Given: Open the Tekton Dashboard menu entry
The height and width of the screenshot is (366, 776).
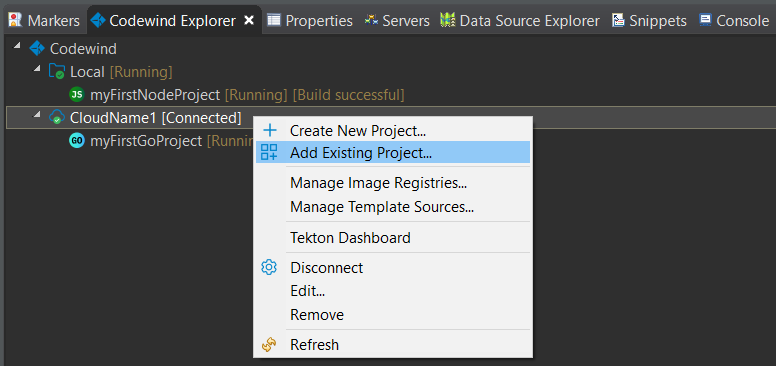Looking at the screenshot, I should (x=393, y=238).
